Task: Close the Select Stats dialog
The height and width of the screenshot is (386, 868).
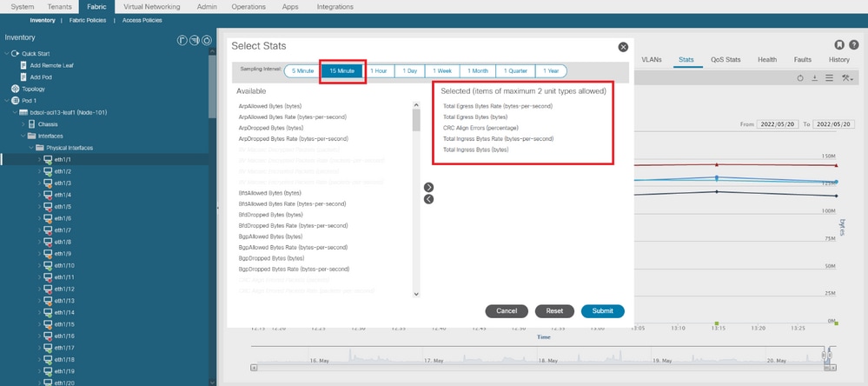Action: click(x=623, y=47)
